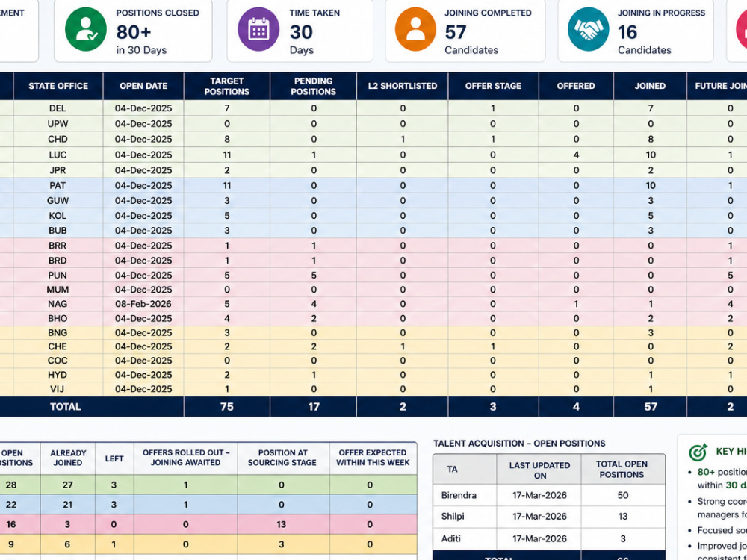Click the 08-Feb-2026 open date for NAG

(143, 304)
